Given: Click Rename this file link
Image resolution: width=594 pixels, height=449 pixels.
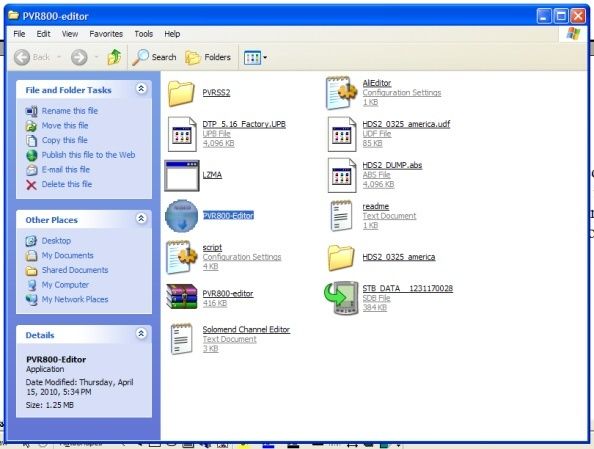Looking at the screenshot, I should (x=70, y=111).
